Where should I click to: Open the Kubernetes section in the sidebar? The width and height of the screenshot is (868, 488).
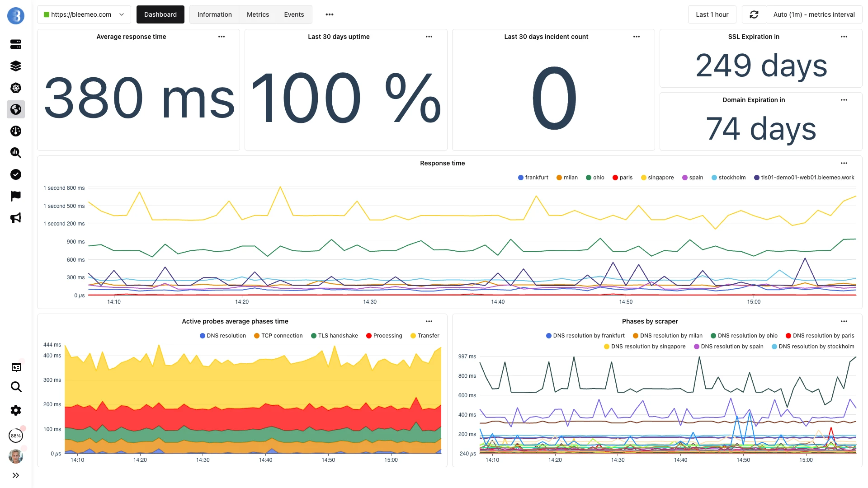[x=16, y=88]
